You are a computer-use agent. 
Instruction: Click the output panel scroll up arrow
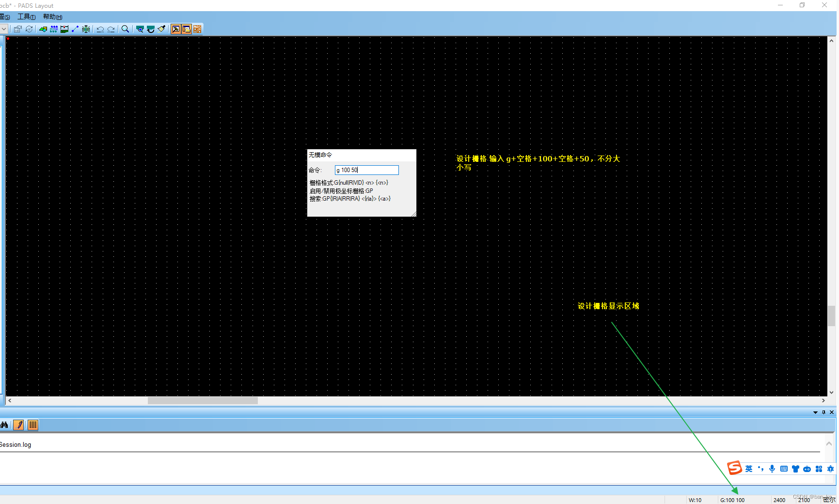[829, 443]
